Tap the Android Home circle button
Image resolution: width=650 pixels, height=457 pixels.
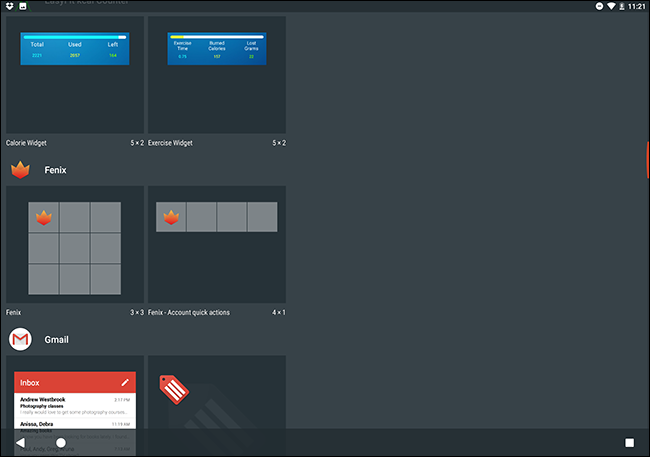(61, 443)
